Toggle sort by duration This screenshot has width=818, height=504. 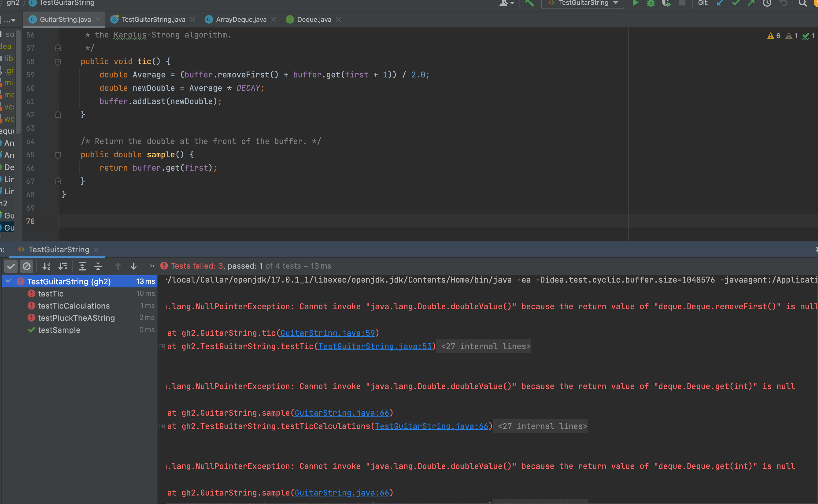(63, 266)
